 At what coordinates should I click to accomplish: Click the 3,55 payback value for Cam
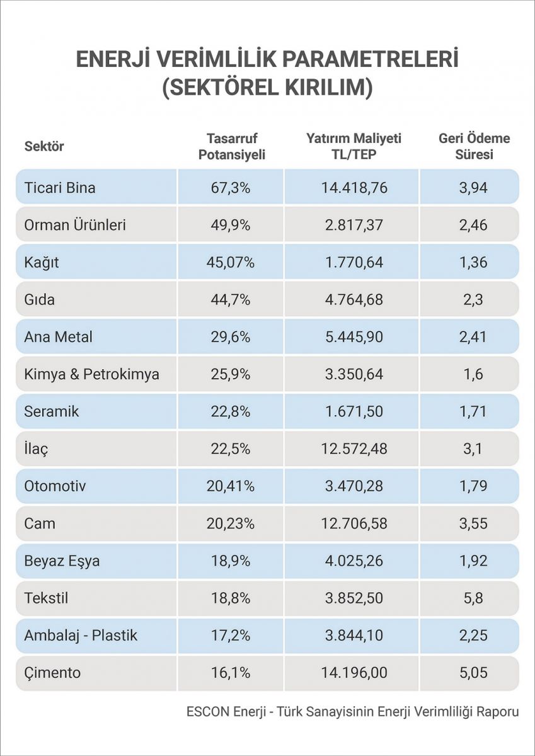(474, 524)
